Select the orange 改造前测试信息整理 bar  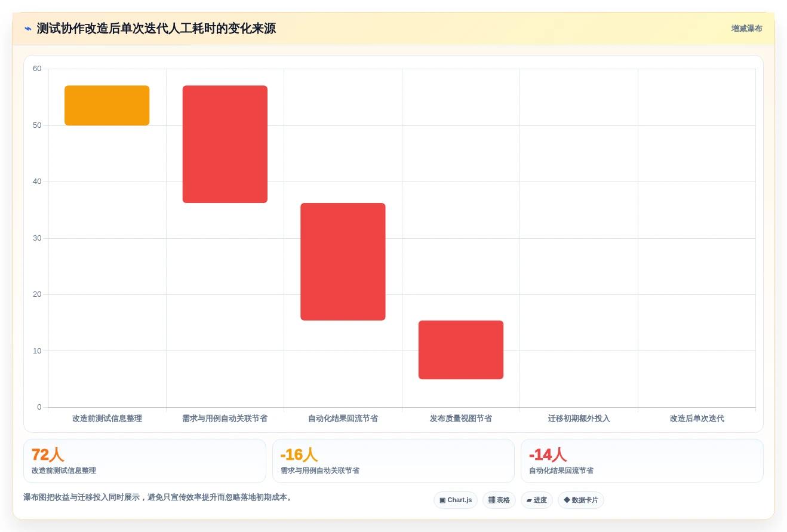pyautogui.click(x=107, y=106)
